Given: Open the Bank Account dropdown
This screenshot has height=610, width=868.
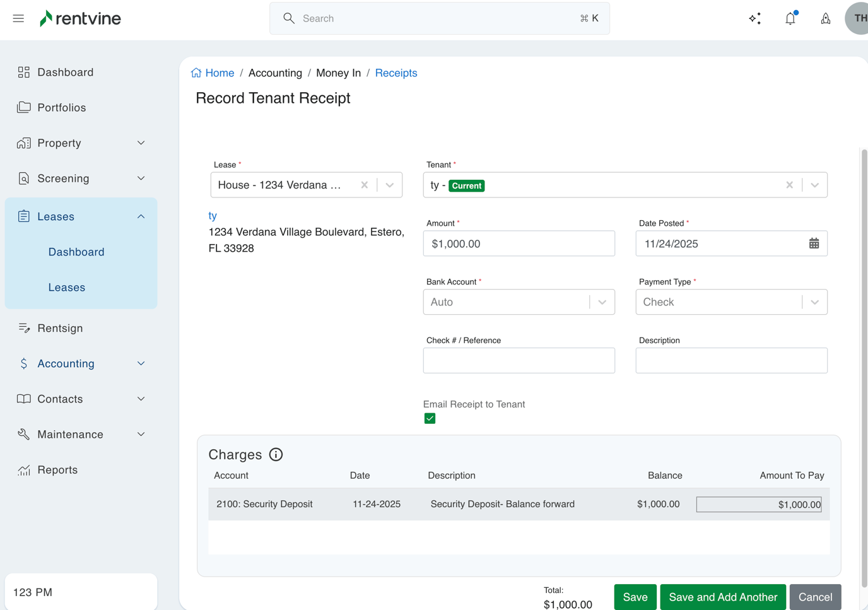Looking at the screenshot, I should point(601,302).
